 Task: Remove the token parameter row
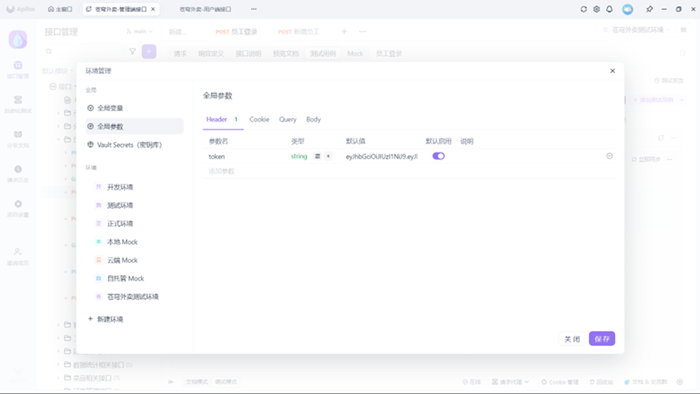pos(609,156)
